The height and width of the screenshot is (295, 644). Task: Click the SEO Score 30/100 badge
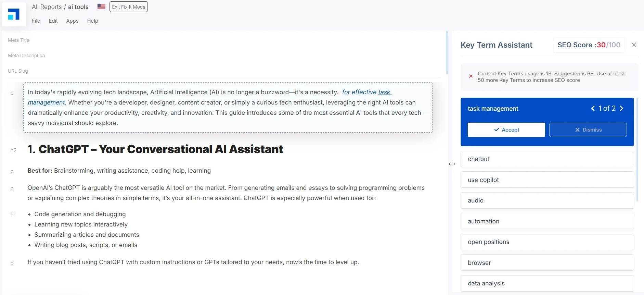[589, 45]
